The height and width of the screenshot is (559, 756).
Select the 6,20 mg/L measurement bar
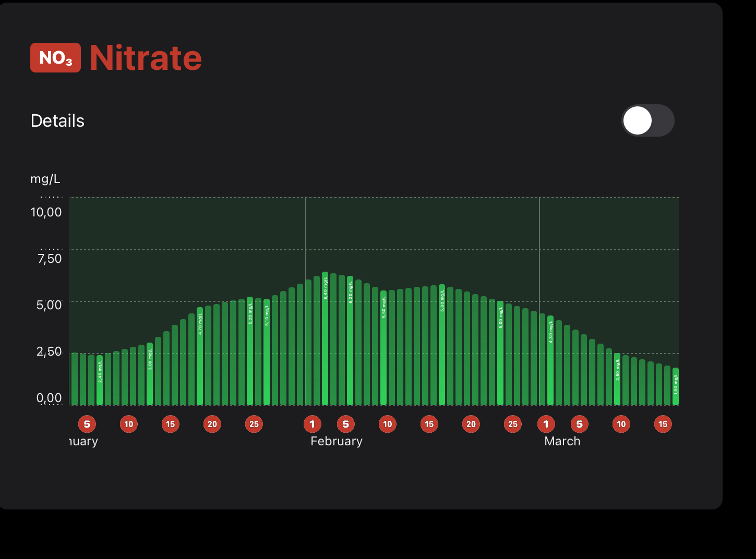point(350,342)
